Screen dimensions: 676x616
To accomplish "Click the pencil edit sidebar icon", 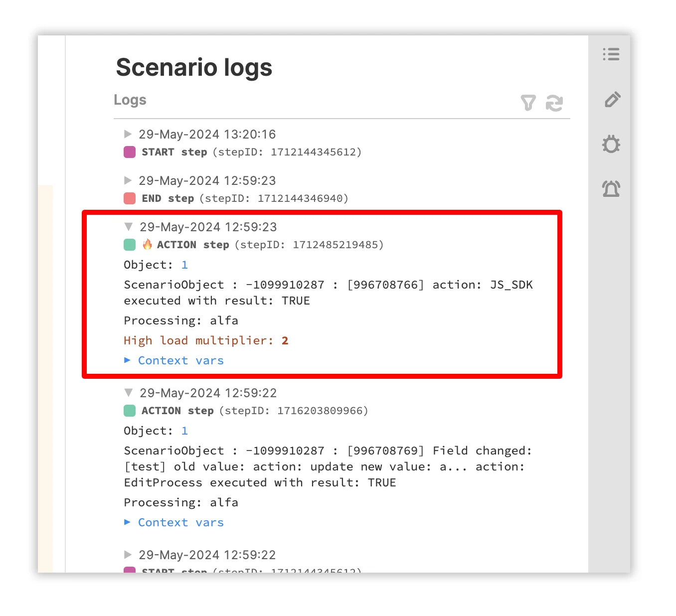I will (x=612, y=100).
